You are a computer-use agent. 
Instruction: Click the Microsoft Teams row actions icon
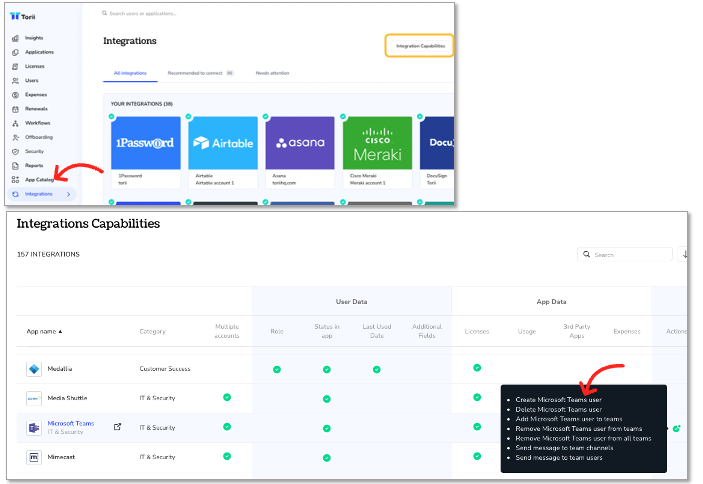(x=677, y=428)
